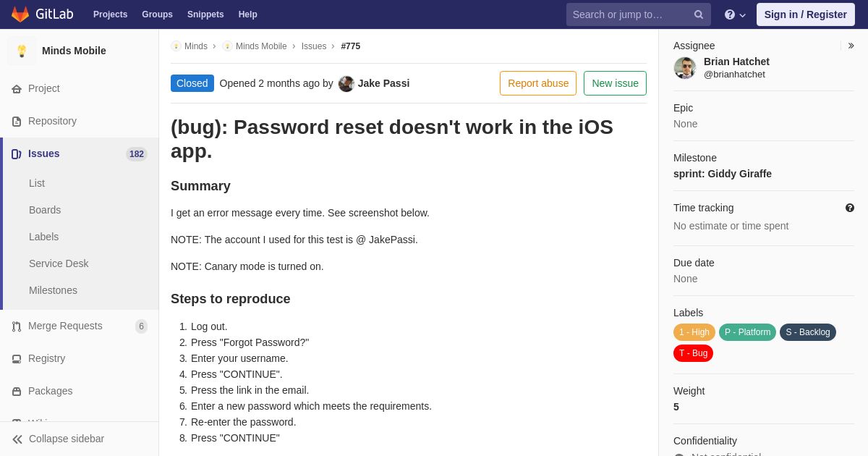Click the red T - Bug label
Screen dimensions: 868x456
(x=693, y=353)
